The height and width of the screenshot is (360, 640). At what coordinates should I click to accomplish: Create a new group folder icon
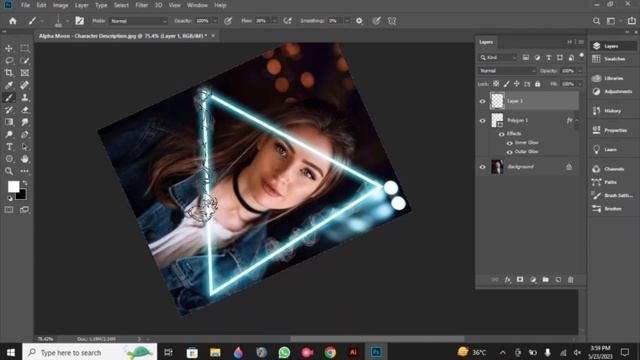pyautogui.click(x=545, y=280)
